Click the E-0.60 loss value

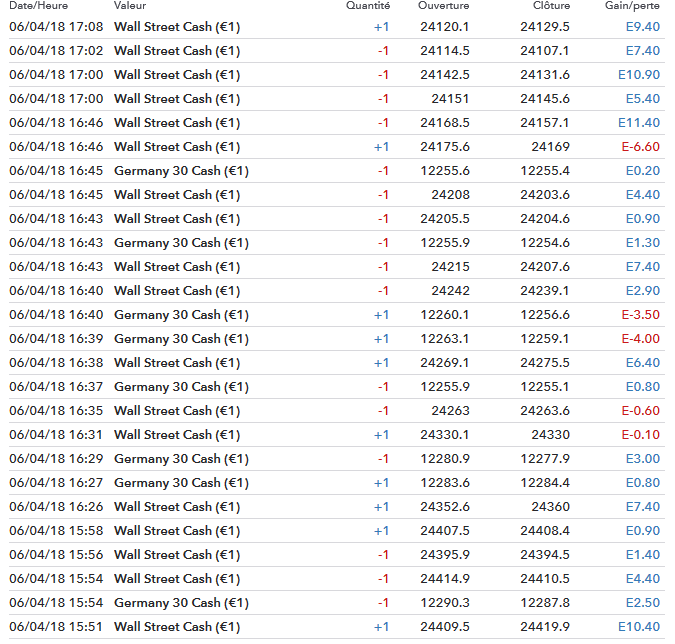(x=641, y=411)
